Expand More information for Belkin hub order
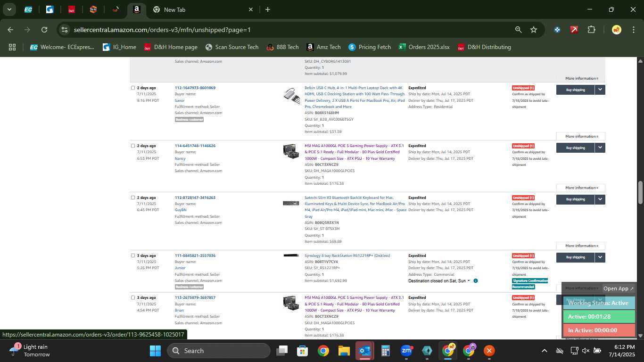The height and width of the screenshot is (362, 644). tap(581, 136)
